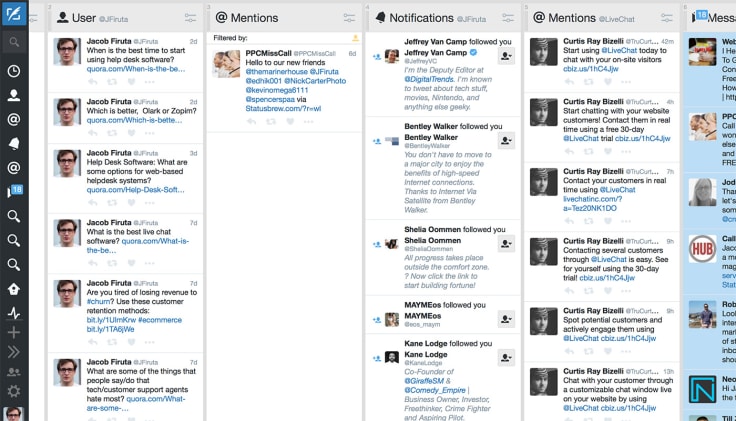This screenshot has height=421, width=736.
Task: Add a new column with the plus icon
Action: [x=14, y=332]
